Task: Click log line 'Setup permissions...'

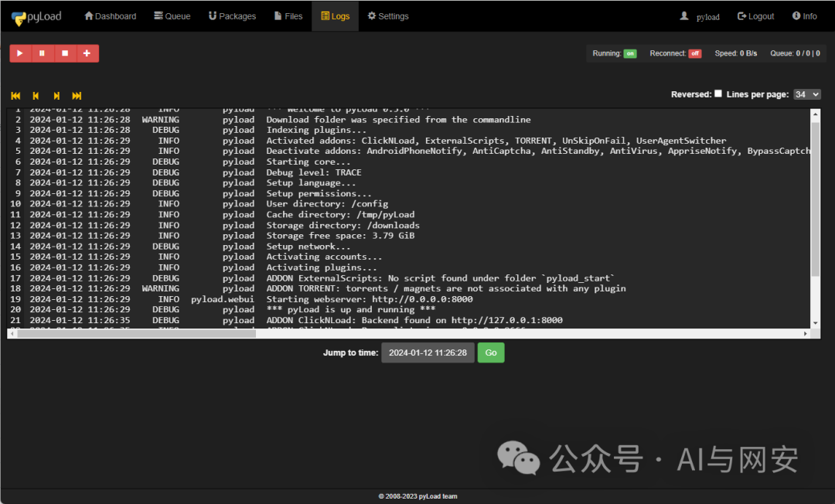Action: click(319, 193)
